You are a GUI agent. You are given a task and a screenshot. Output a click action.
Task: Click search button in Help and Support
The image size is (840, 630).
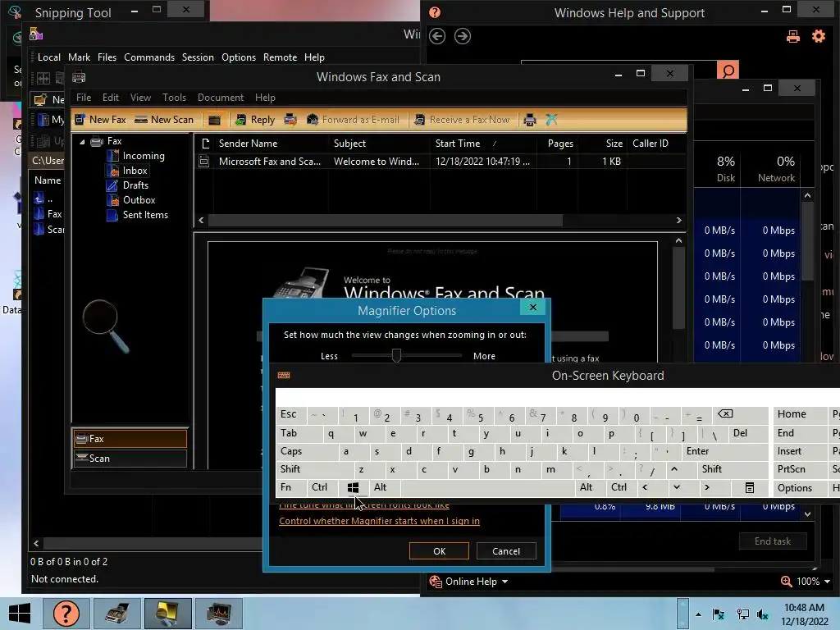pyautogui.click(x=728, y=71)
